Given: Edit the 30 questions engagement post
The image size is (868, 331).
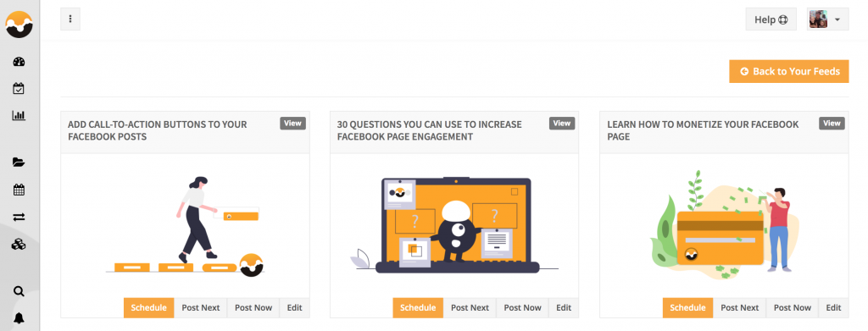Looking at the screenshot, I should [x=564, y=308].
